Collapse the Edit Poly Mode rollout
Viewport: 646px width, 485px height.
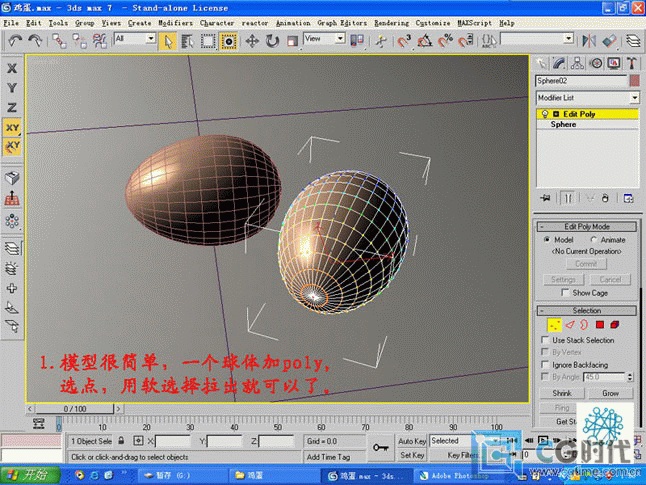point(587,227)
